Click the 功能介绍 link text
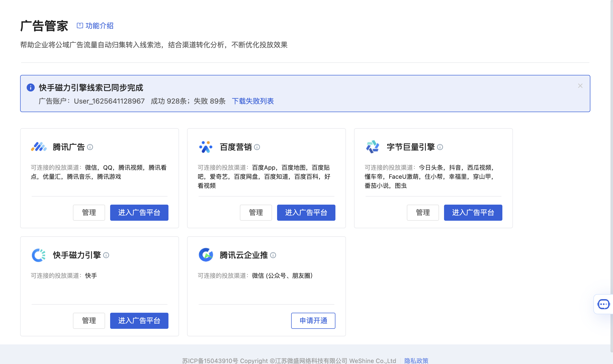 99,26
